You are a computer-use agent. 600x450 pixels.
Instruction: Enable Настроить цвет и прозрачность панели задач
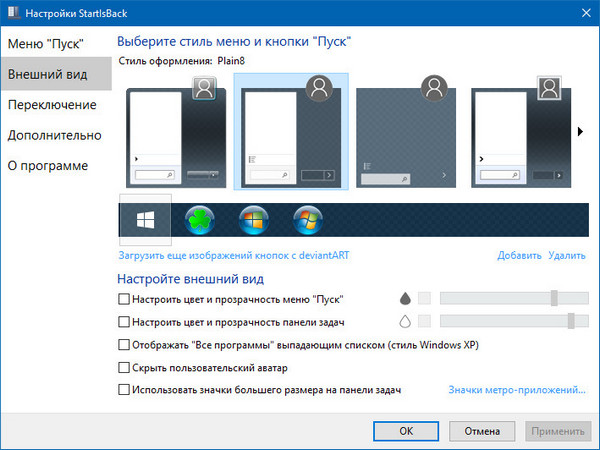pos(124,322)
